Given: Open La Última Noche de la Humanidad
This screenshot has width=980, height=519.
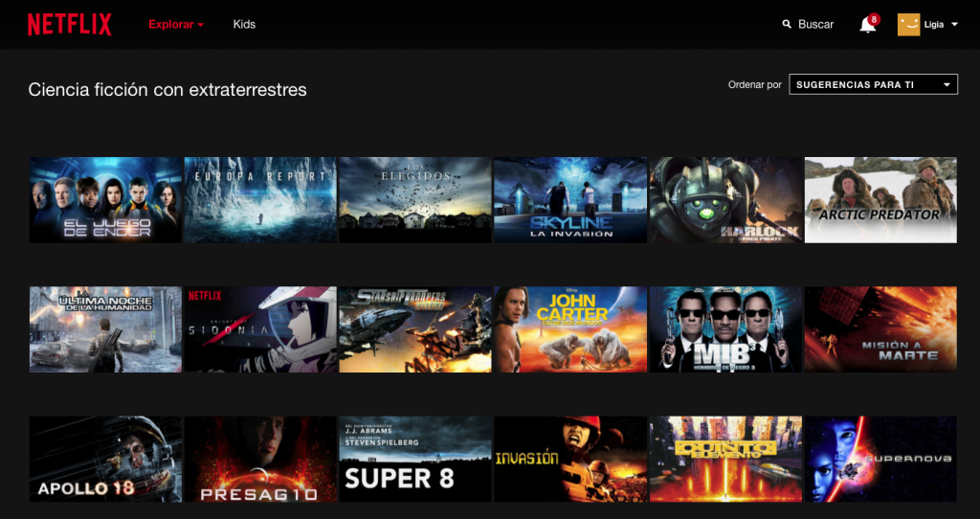Looking at the screenshot, I should point(105,329).
